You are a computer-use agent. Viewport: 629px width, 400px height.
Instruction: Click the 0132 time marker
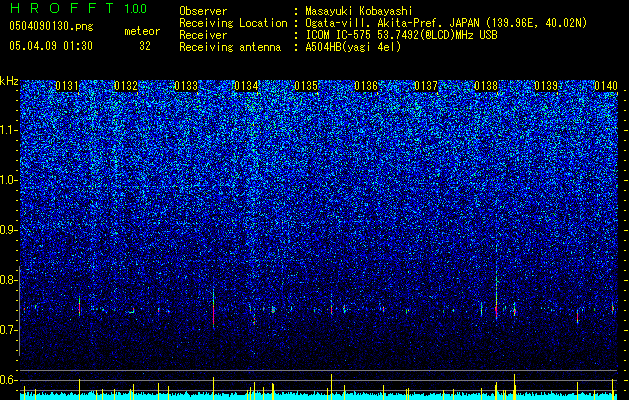(126, 86)
